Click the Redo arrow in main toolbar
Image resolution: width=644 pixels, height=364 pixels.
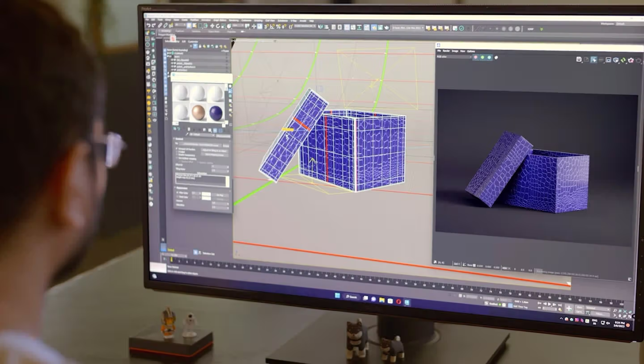[154, 26]
